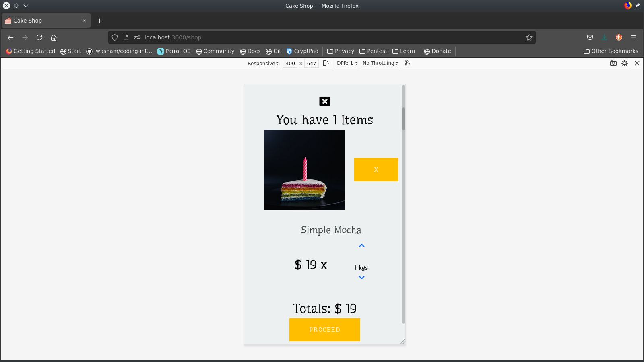
Task: Toggle tracking protection shield
Action: (115, 37)
